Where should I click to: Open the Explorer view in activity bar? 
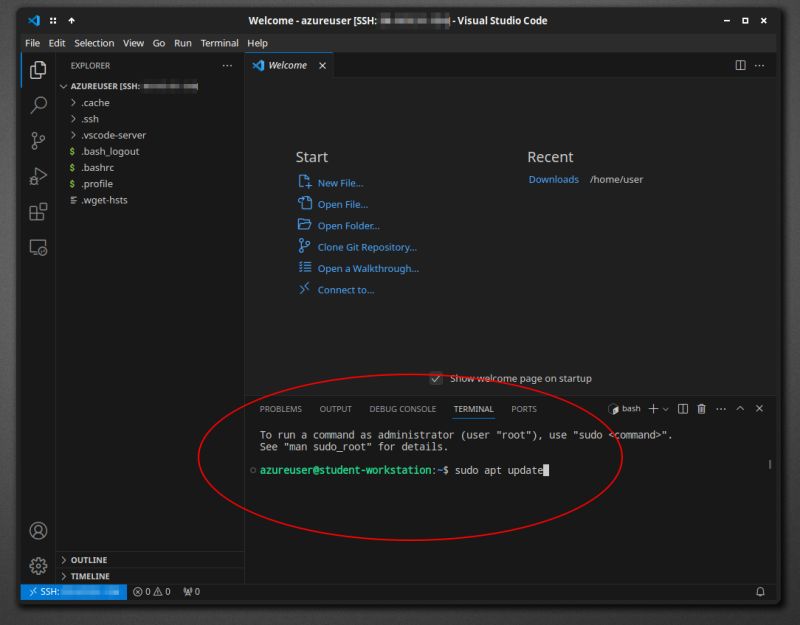pyautogui.click(x=38, y=70)
